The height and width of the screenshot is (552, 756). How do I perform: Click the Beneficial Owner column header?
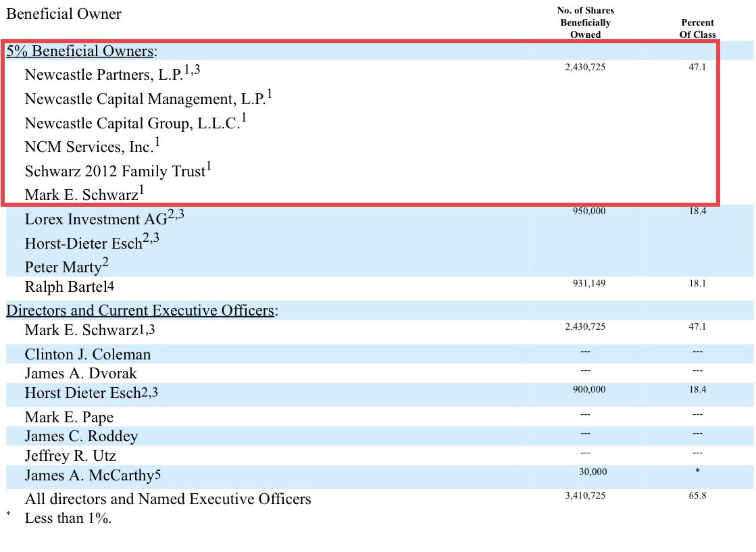[63, 14]
